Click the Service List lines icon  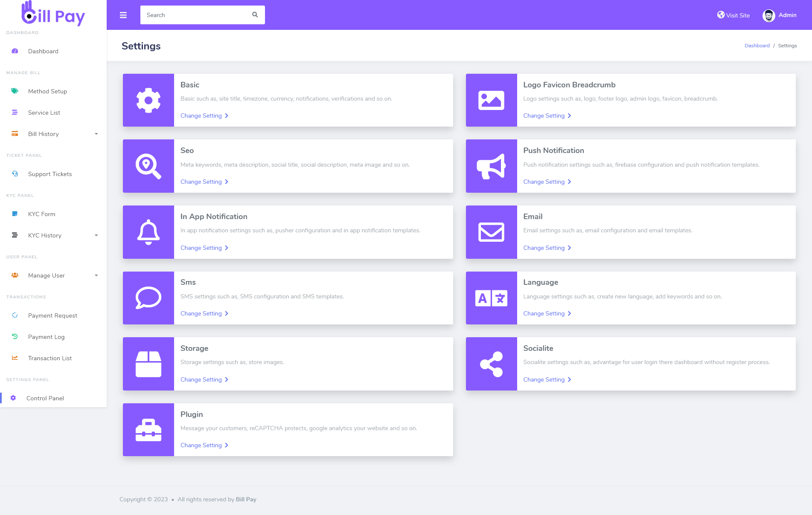[15, 113]
